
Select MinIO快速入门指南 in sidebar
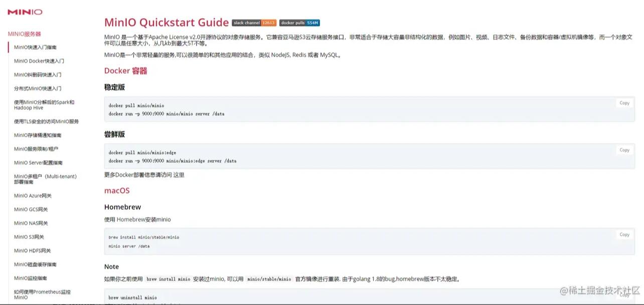[x=35, y=48]
